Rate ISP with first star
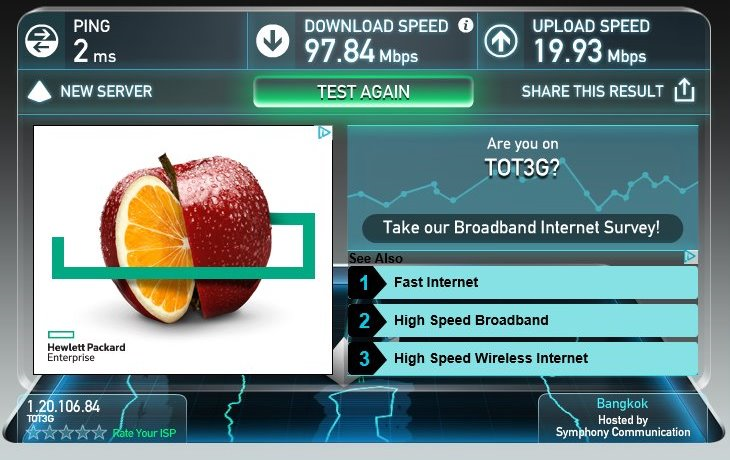Viewport: 730px width, 460px height. (x=33, y=433)
